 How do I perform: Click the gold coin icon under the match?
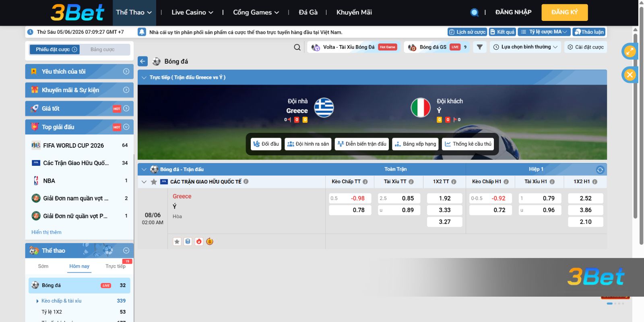pyautogui.click(x=210, y=242)
